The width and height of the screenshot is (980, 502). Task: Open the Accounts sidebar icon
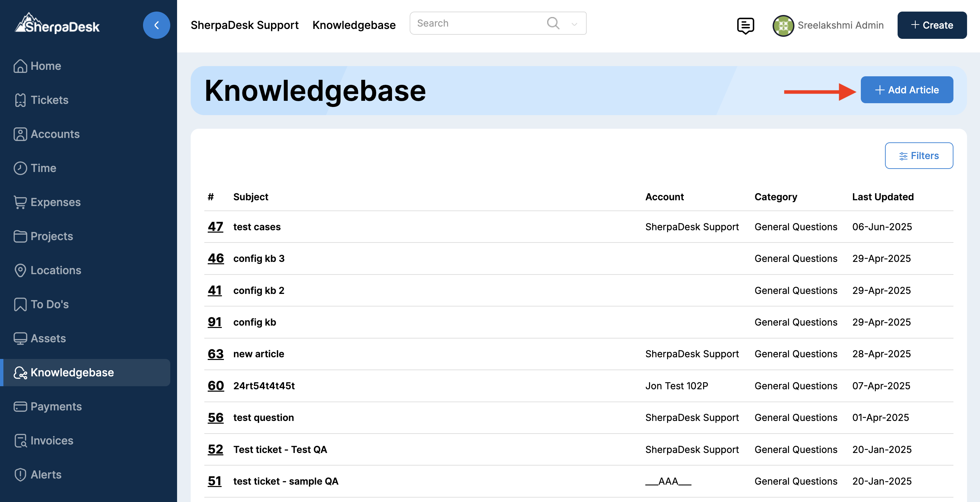(x=20, y=134)
